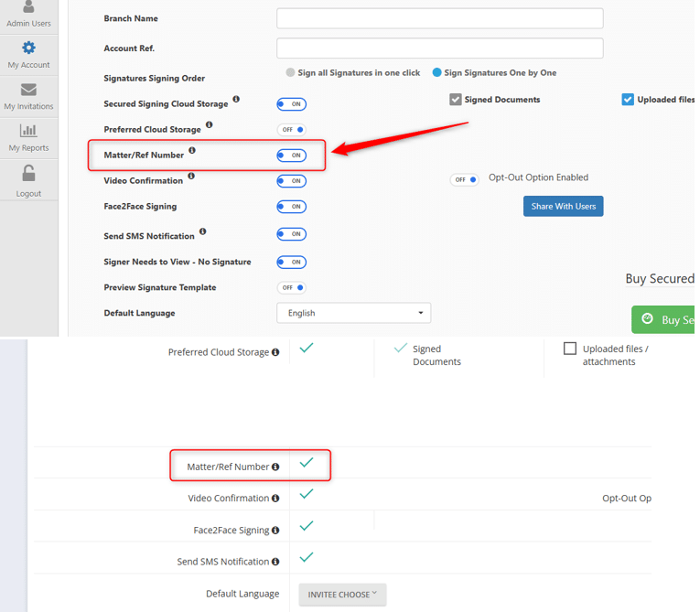
Task: Uncheck the Signed Documents checkbox
Action: tap(456, 100)
